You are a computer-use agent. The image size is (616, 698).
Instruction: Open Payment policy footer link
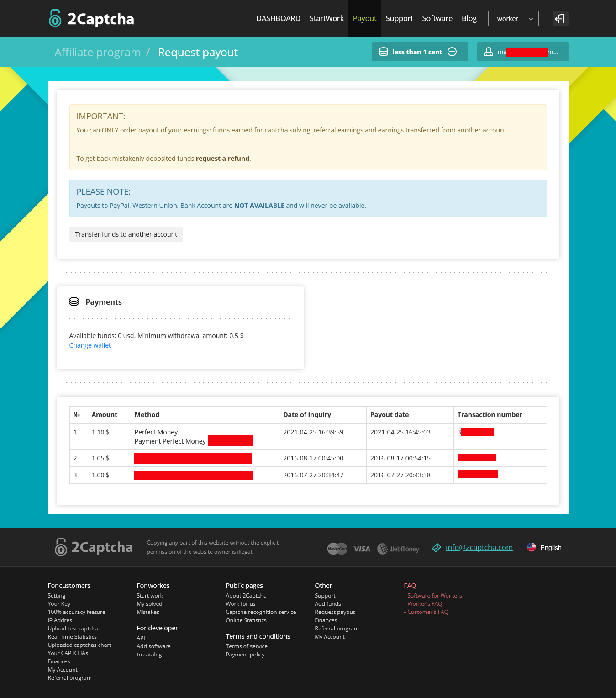[x=245, y=655]
